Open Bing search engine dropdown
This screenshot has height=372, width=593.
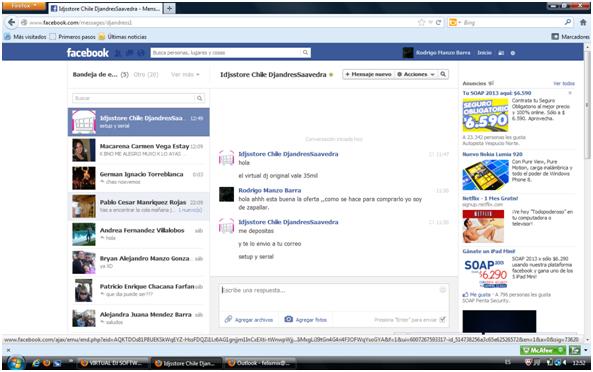tap(455, 22)
